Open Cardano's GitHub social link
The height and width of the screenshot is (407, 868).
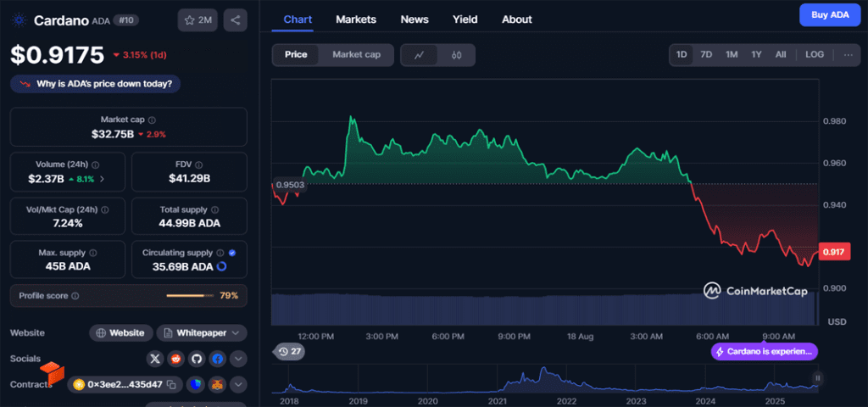tap(197, 359)
